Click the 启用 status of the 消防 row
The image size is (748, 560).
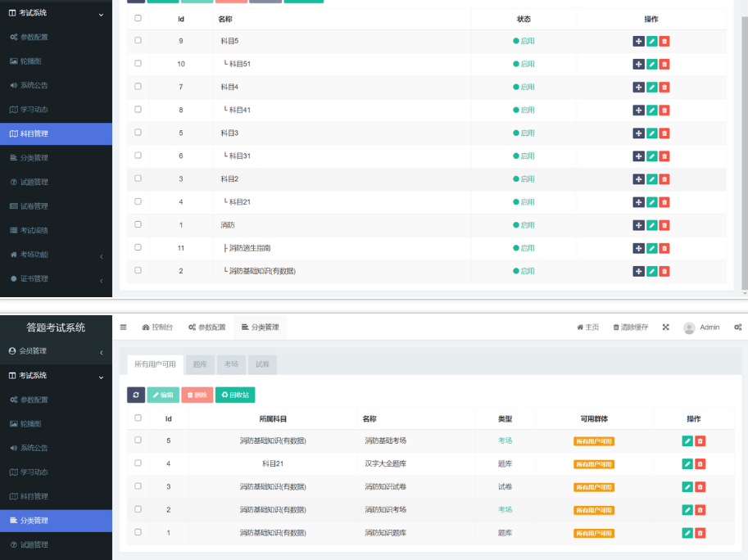[x=524, y=225]
